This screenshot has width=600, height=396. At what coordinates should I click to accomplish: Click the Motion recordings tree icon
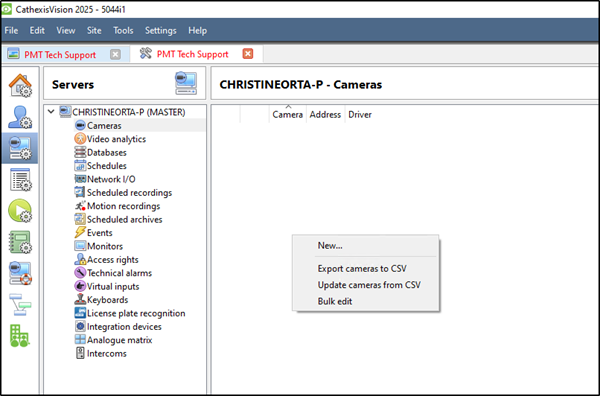pos(80,206)
